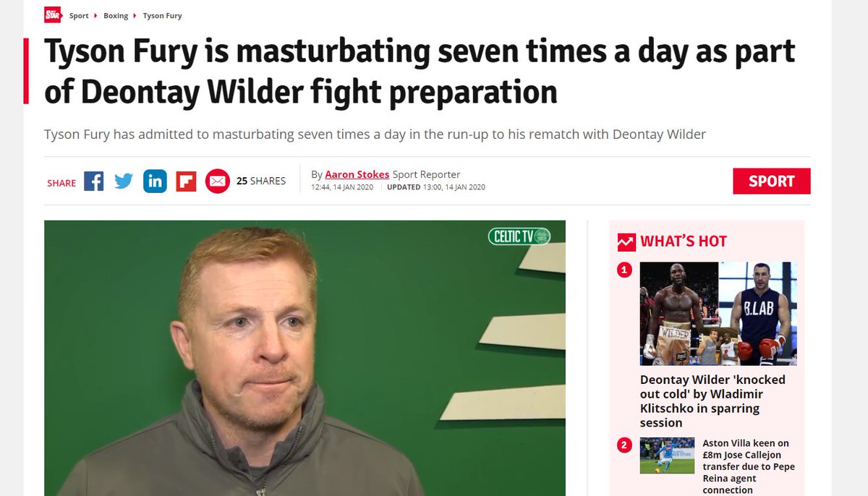Share article via Twitter bird icon
Viewport: 868px width, 496px height.
124,181
